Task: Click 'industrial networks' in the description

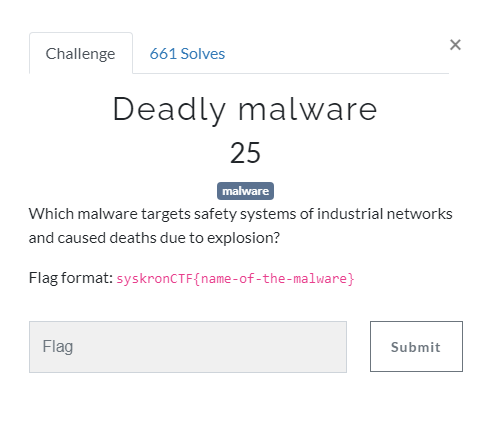Action: 384,214
